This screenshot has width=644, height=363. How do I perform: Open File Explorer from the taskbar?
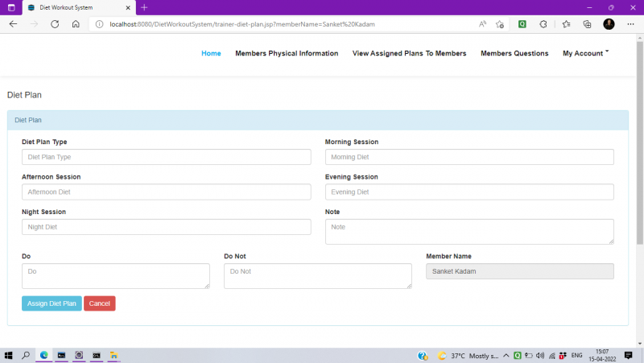coord(114,355)
